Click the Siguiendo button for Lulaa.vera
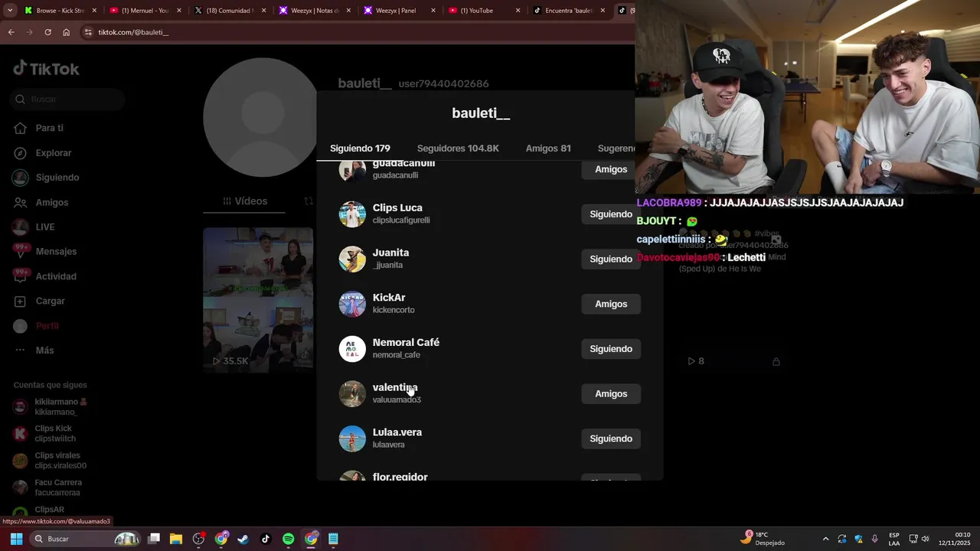This screenshot has width=980, height=551. pos(611,439)
